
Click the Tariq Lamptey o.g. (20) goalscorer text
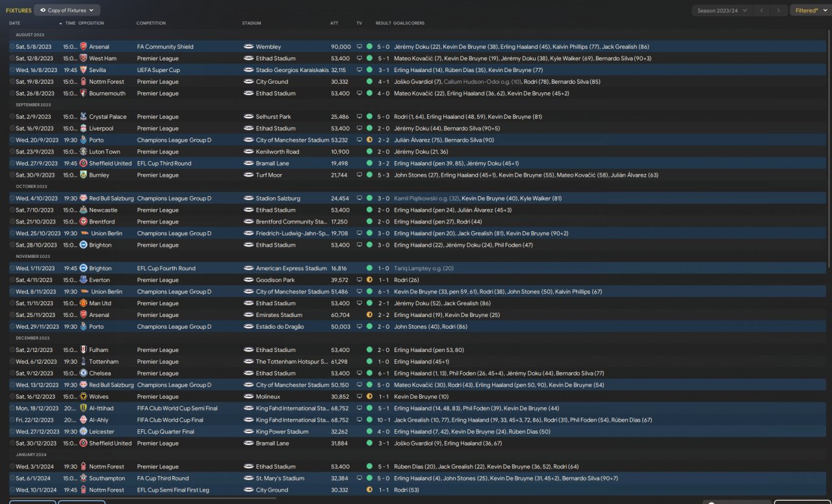coord(424,268)
